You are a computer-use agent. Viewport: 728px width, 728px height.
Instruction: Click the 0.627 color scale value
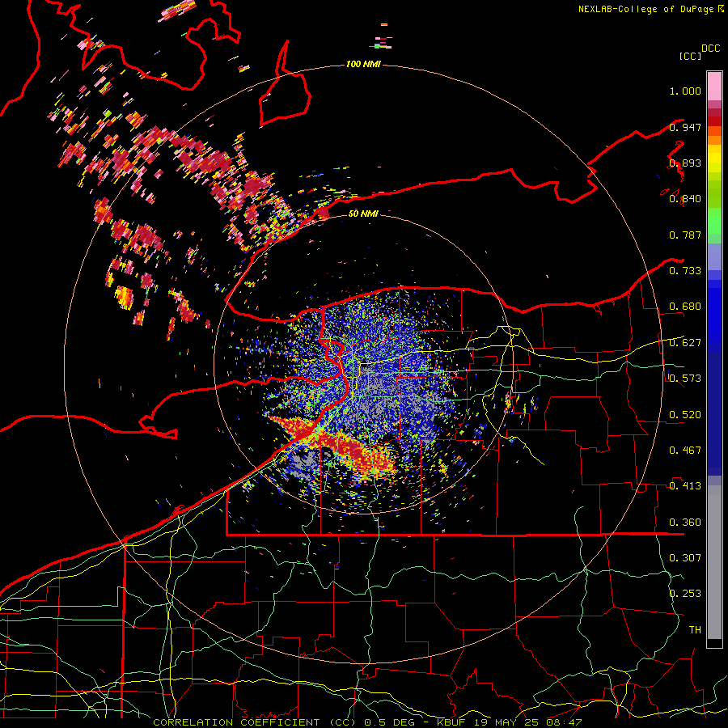[685, 343]
